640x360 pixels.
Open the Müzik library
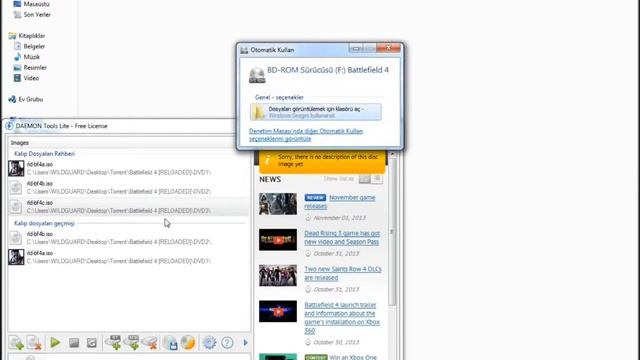pos(27,57)
